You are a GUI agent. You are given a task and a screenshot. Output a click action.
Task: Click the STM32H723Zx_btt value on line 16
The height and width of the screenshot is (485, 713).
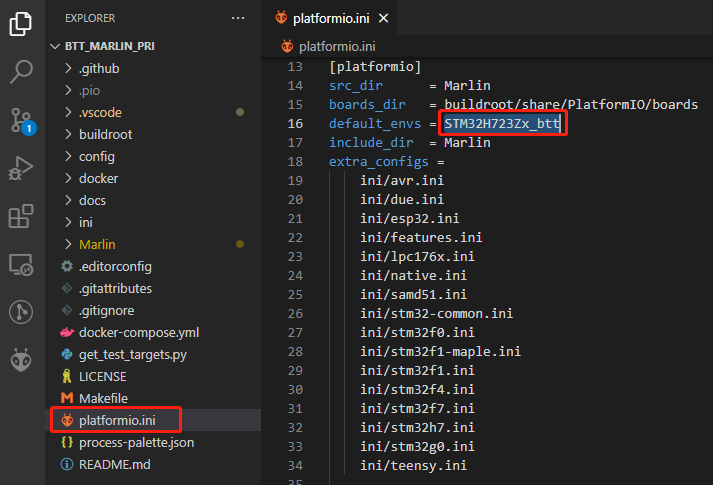point(502,123)
